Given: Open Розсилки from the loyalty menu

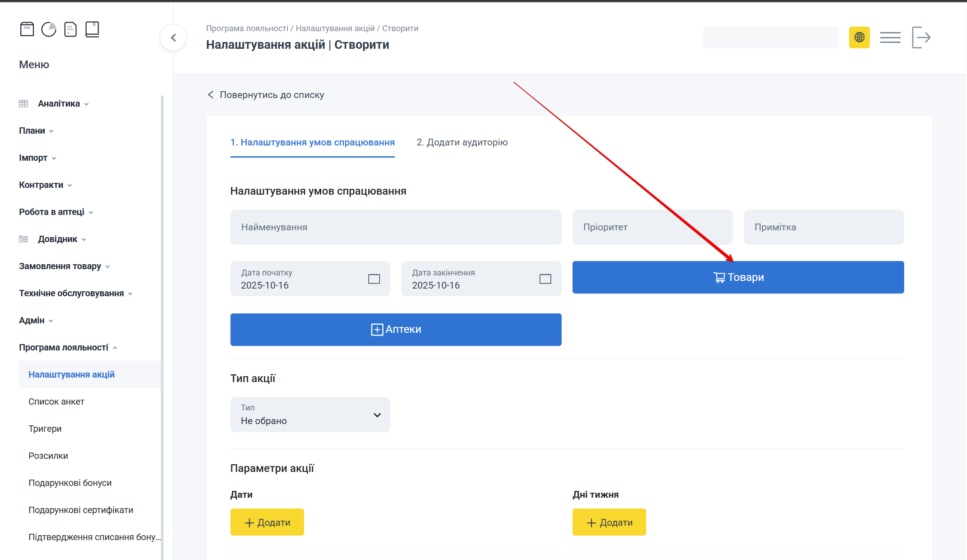Looking at the screenshot, I should [48, 456].
